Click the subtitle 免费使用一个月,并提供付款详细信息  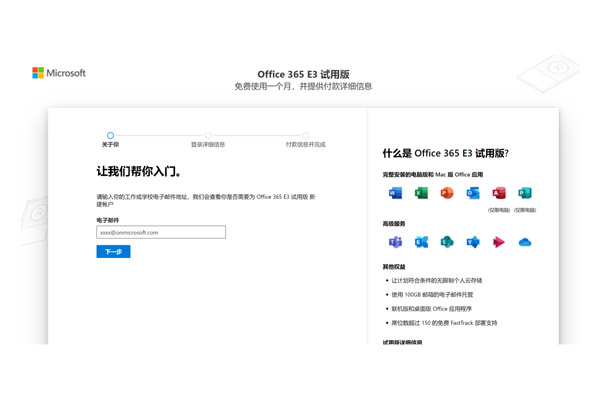click(x=303, y=86)
